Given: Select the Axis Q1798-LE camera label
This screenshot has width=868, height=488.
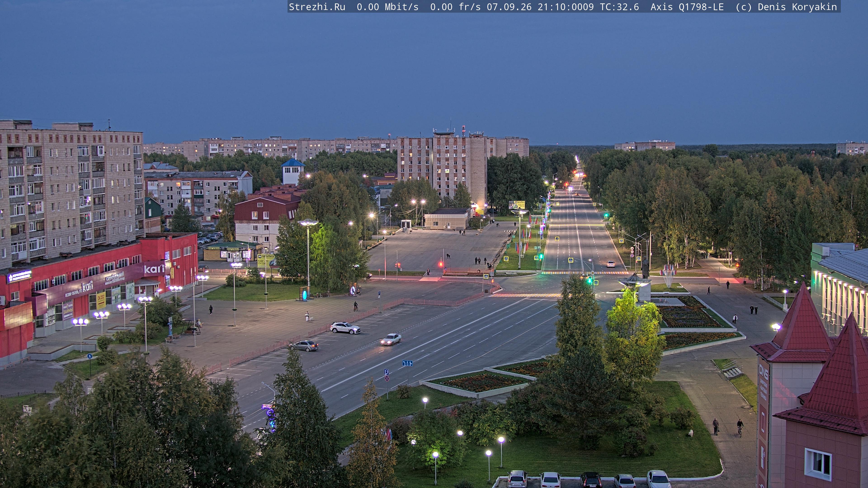Looking at the screenshot, I should (x=687, y=7).
